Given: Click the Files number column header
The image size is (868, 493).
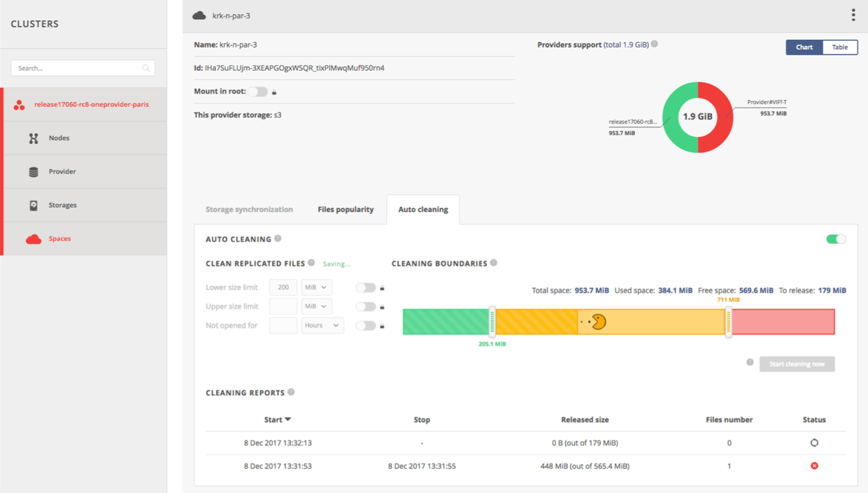Looking at the screenshot, I should point(730,420).
